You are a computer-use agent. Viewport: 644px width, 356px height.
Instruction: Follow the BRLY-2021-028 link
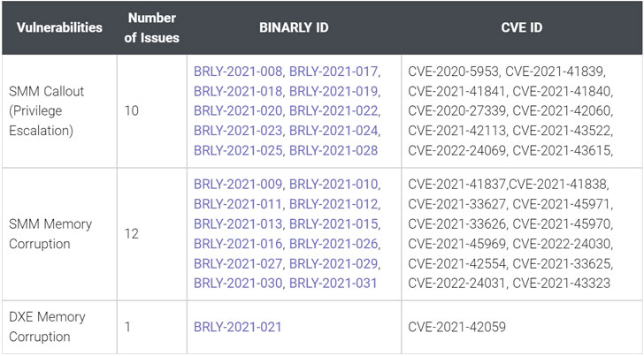(x=333, y=150)
